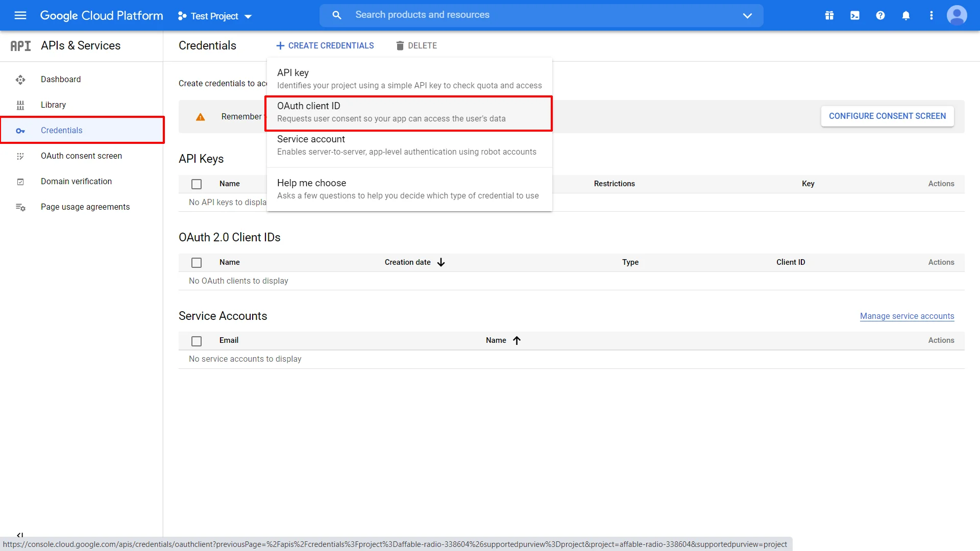Click the DELETE button
Image resolution: width=980 pixels, height=551 pixels.
416,46
